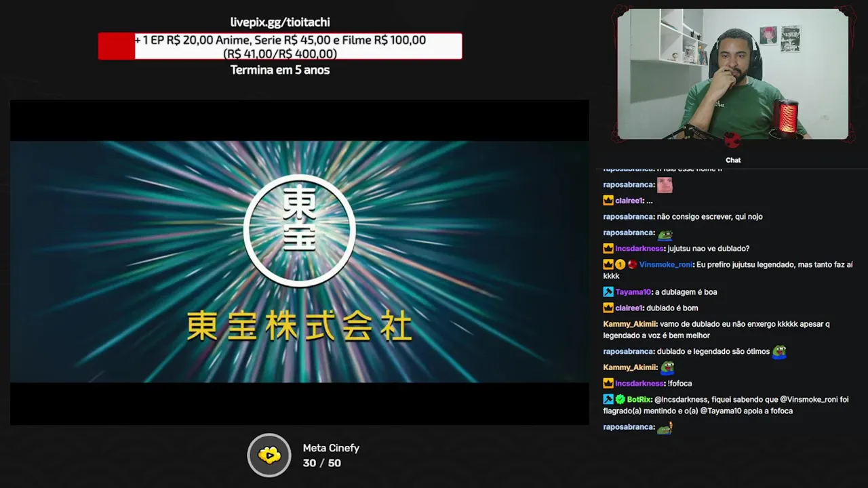Click the message "não consigo escrever, qui nojo"
The height and width of the screenshot is (488, 868).
[x=710, y=217]
